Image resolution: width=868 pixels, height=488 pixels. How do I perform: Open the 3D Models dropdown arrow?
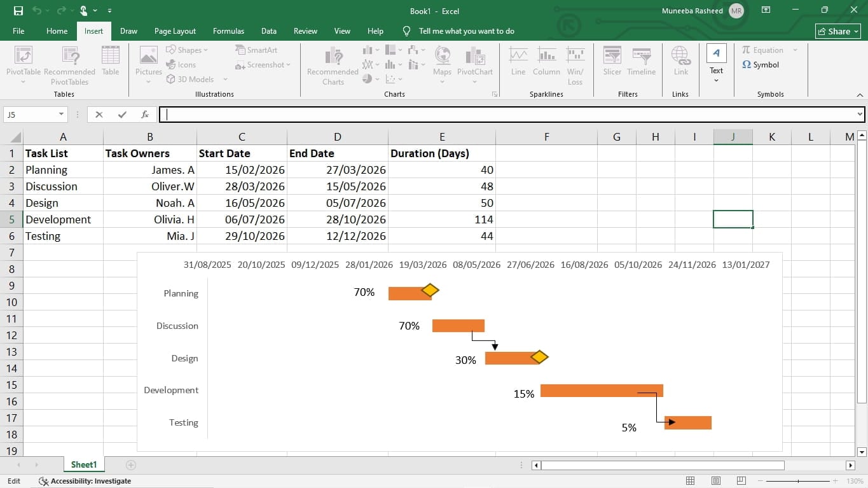[225, 80]
